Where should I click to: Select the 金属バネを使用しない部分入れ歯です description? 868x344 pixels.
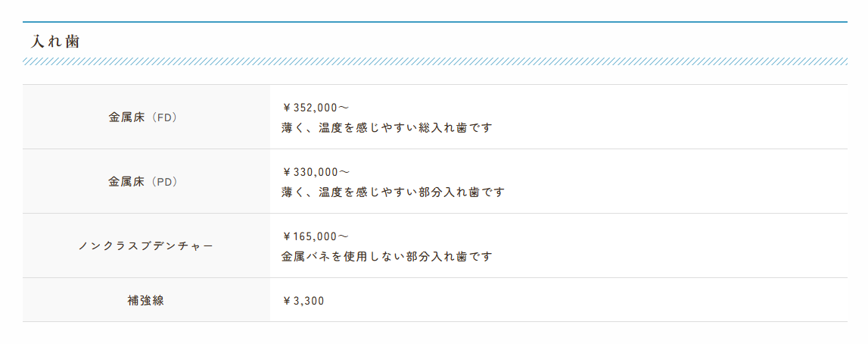pyautogui.click(x=386, y=257)
